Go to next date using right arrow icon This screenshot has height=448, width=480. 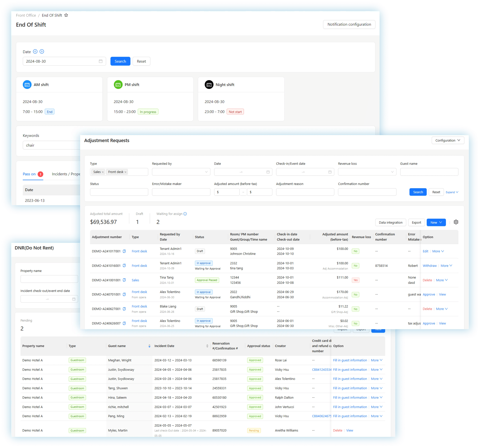[42, 51]
